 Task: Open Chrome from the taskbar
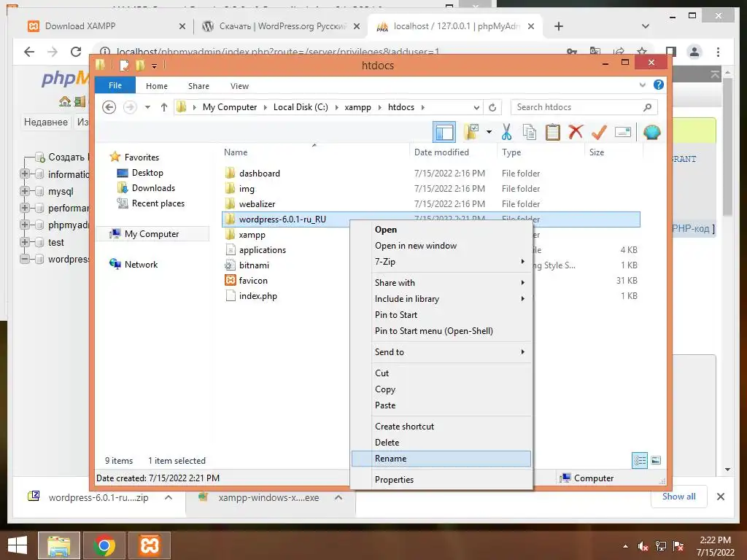point(104,545)
